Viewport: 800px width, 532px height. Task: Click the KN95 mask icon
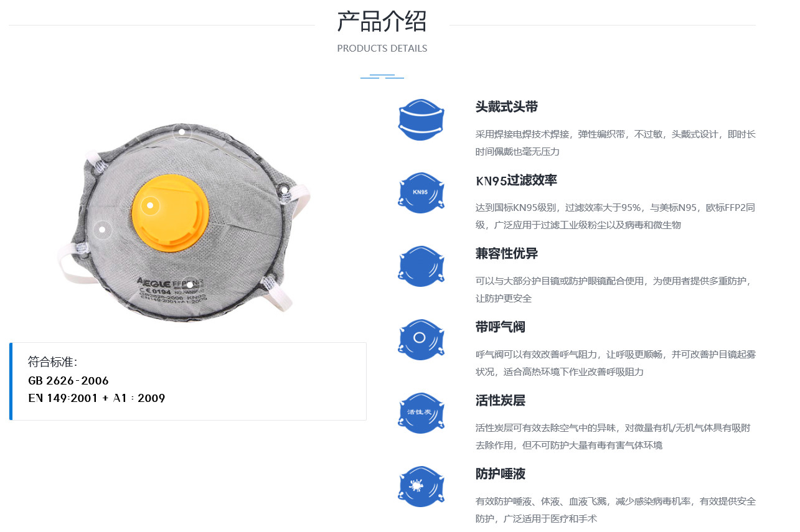click(421, 193)
